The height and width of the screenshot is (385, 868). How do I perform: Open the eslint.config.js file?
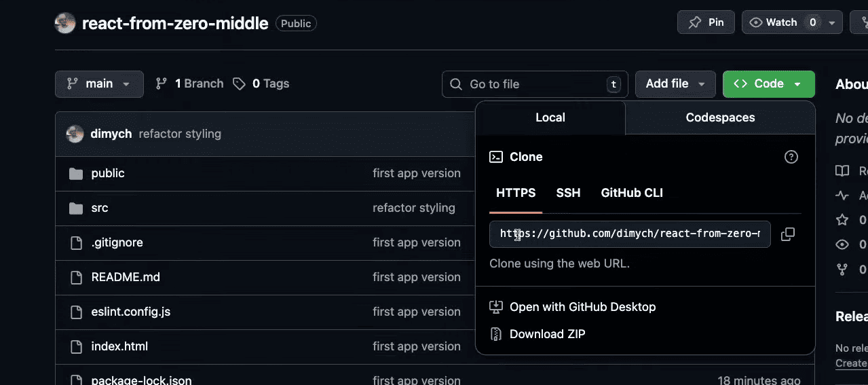coord(130,312)
